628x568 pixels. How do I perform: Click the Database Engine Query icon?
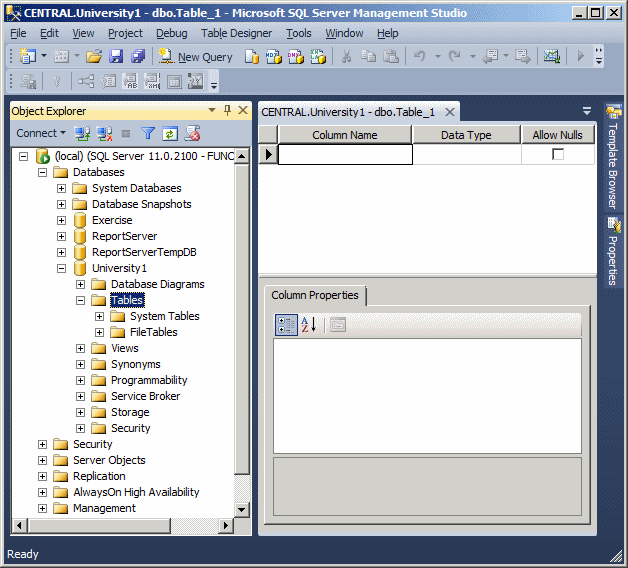pyautogui.click(x=252, y=56)
